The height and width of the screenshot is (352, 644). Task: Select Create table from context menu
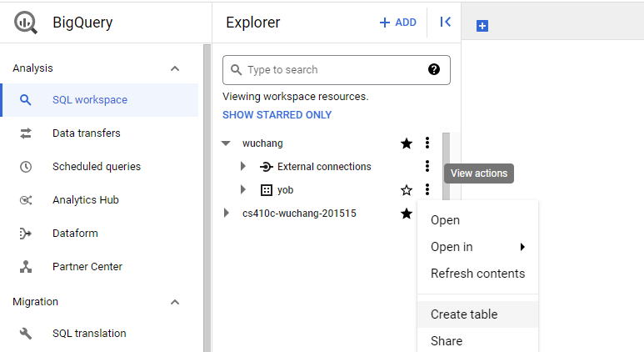[464, 314]
